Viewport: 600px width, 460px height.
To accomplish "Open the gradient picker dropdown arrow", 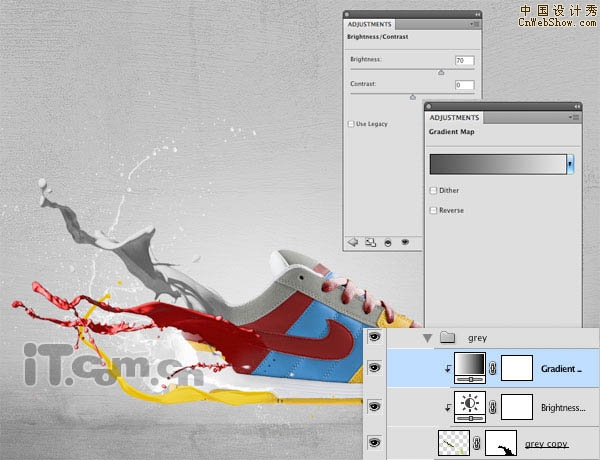I will coord(570,163).
